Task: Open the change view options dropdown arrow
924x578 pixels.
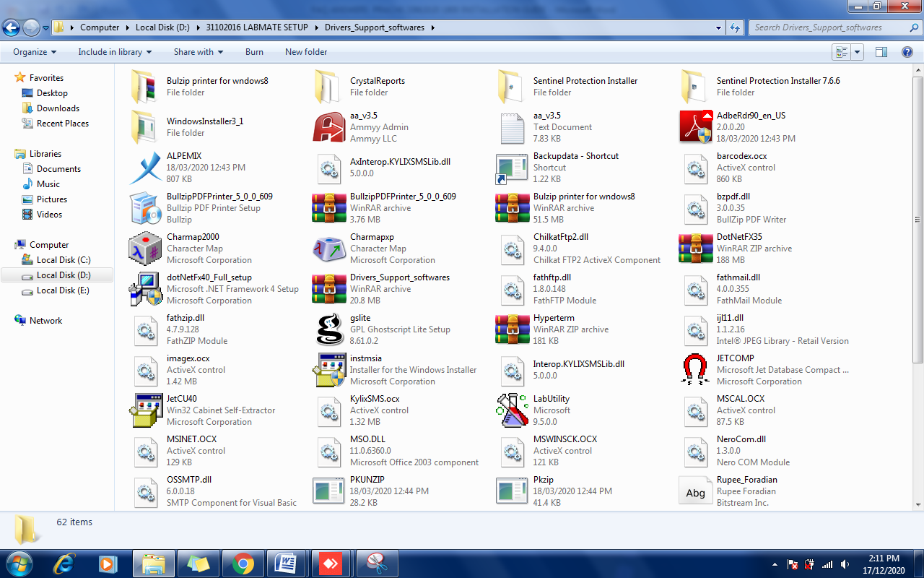Action: (858, 52)
